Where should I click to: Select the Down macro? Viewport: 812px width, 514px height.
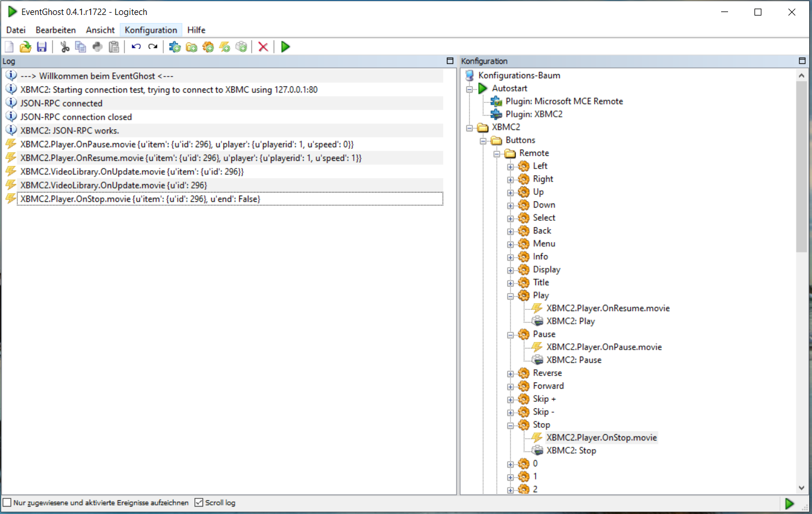click(x=544, y=205)
